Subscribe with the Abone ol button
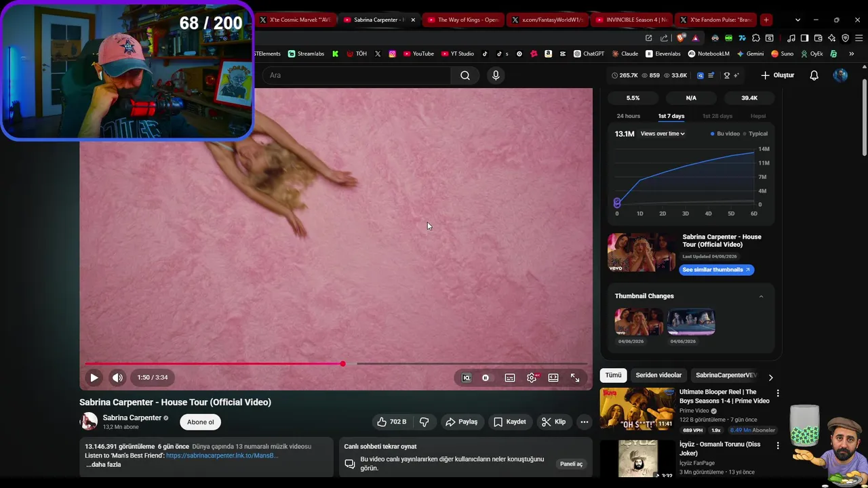The width and height of the screenshot is (868, 488). (201, 422)
